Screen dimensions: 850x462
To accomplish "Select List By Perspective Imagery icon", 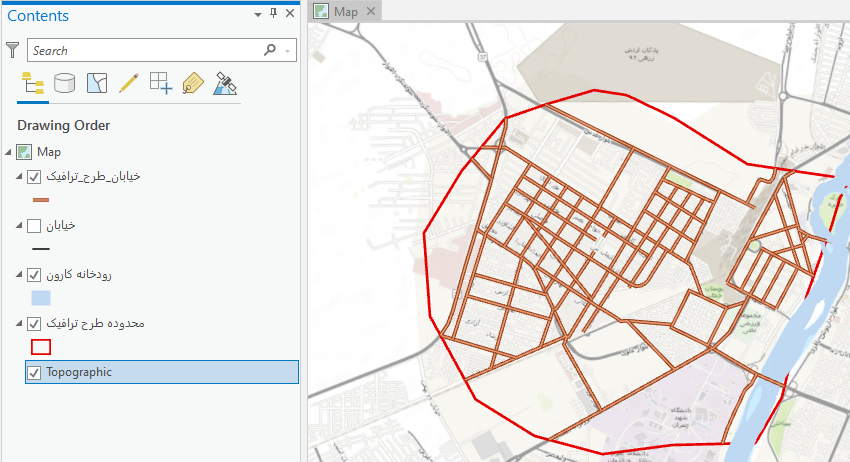I will (226, 84).
